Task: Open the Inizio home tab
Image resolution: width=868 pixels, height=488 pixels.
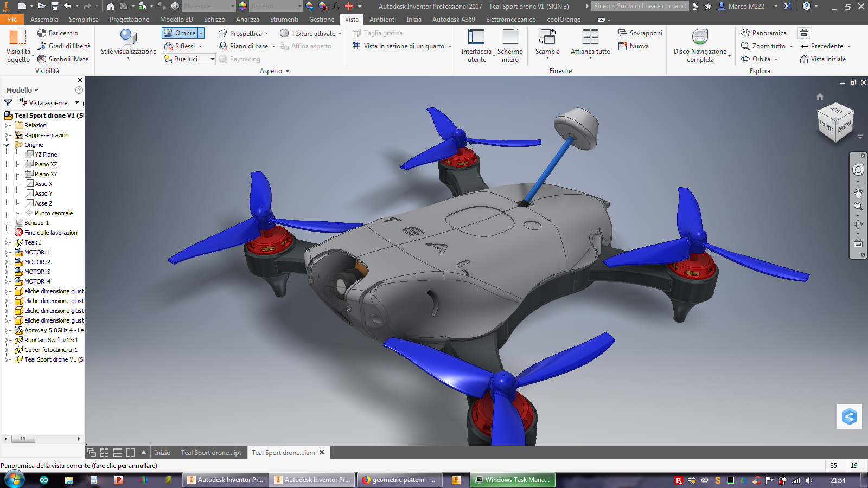Action: coord(162,453)
